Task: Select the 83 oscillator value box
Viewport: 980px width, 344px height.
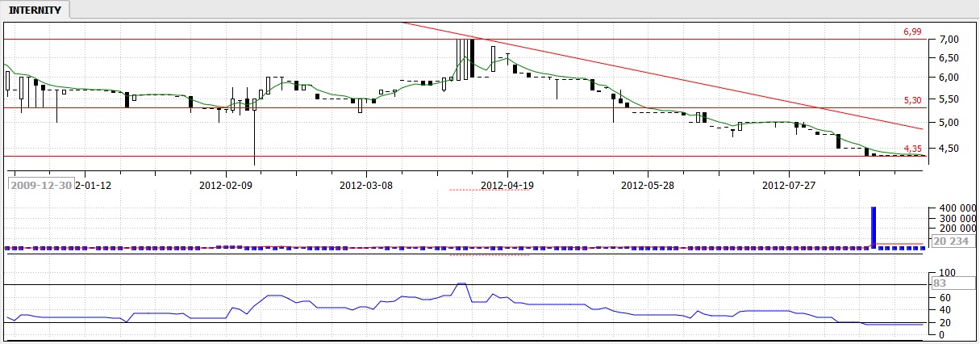Action: pyautogui.click(x=939, y=283)
